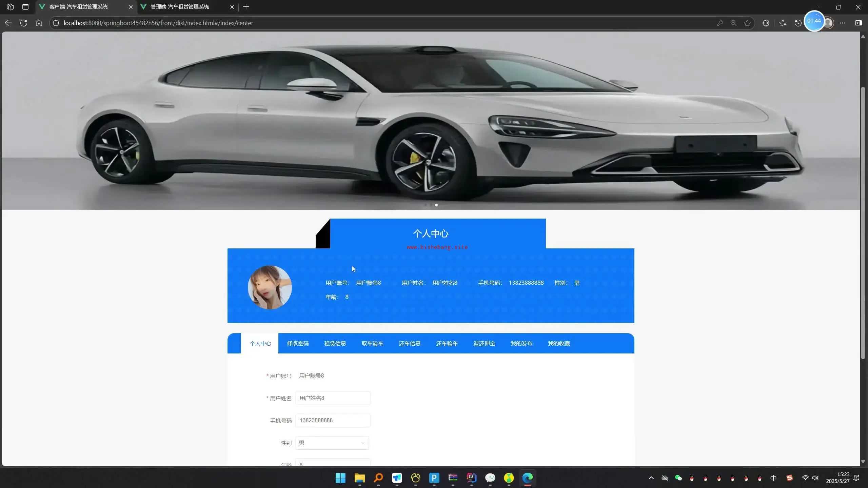Switch to 修改密码 tab
The image size is (868, 488).
tap(298, 343)
